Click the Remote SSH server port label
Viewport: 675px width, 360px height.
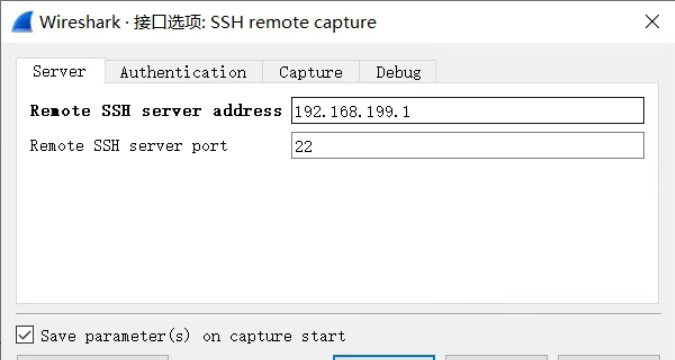point(128,146)
